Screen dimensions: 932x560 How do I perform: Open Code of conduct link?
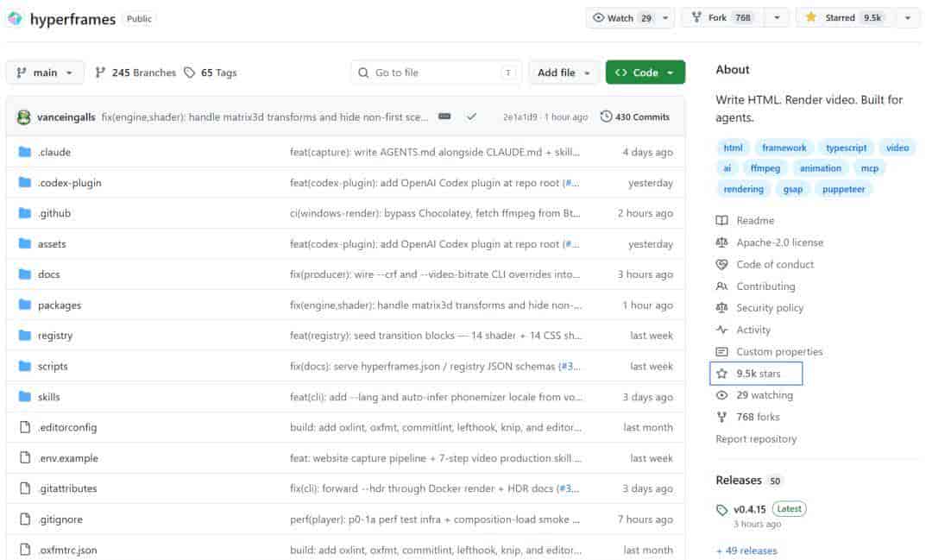coord(775,265)
